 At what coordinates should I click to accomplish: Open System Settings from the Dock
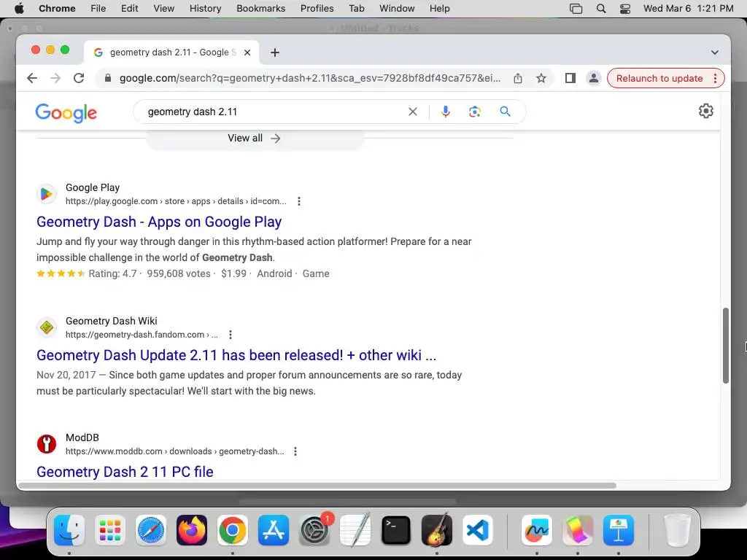(x=314, y=530)
